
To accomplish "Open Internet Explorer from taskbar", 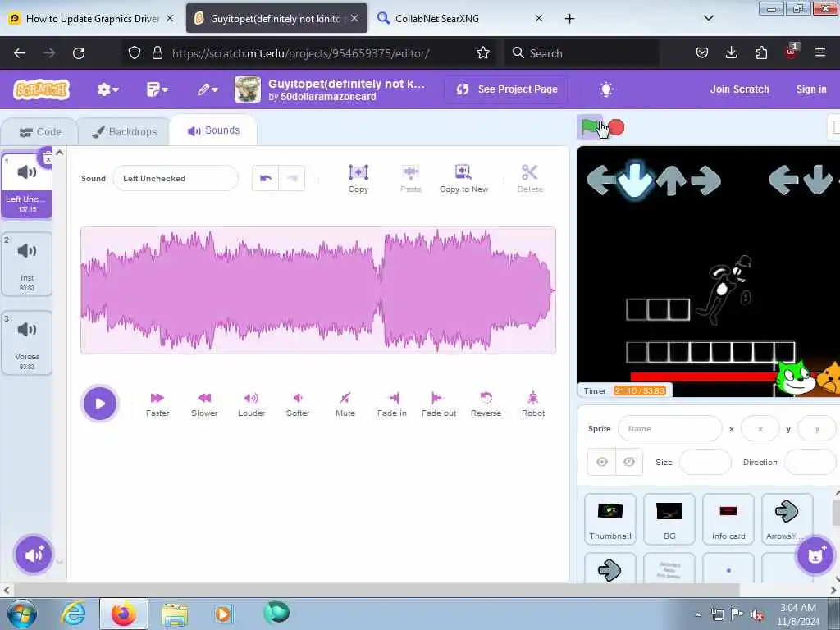I will click(73, 614).
